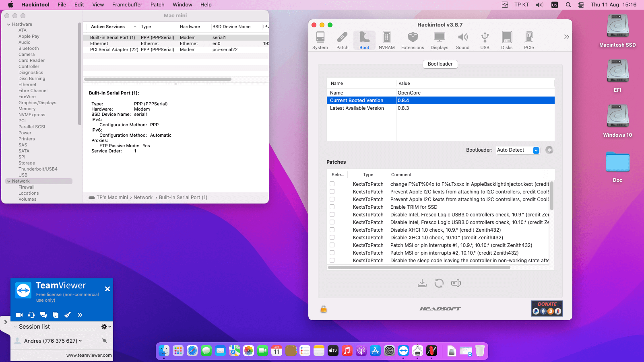
Task: Click the Disks toolbar icon
Action: 507,41
